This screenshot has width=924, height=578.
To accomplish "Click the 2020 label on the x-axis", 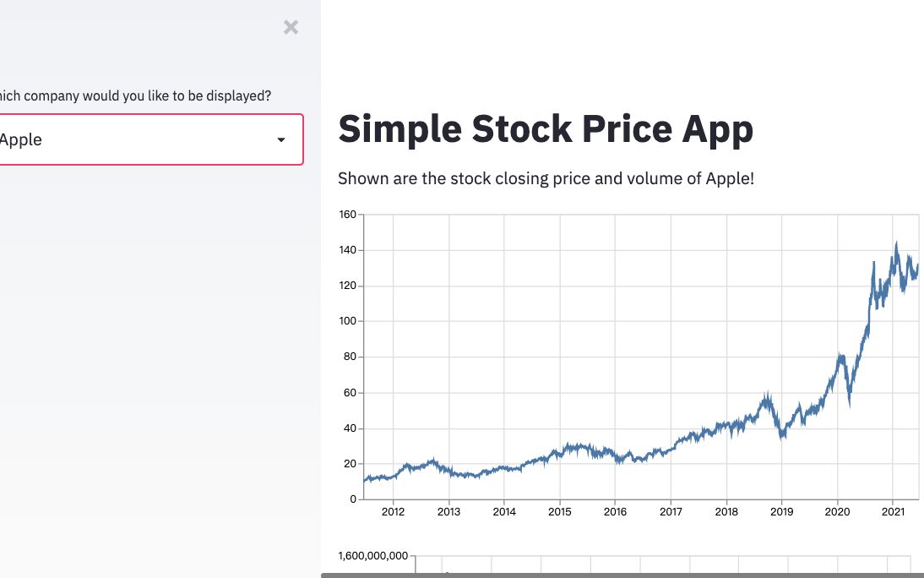I will pos(837,511).
